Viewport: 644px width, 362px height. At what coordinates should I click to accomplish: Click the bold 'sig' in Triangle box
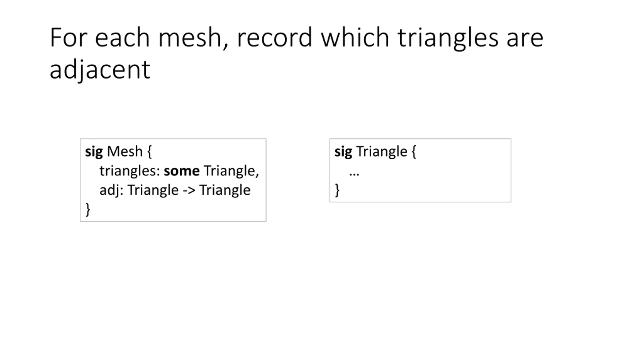pyautogui.click(x=343, y=152)
